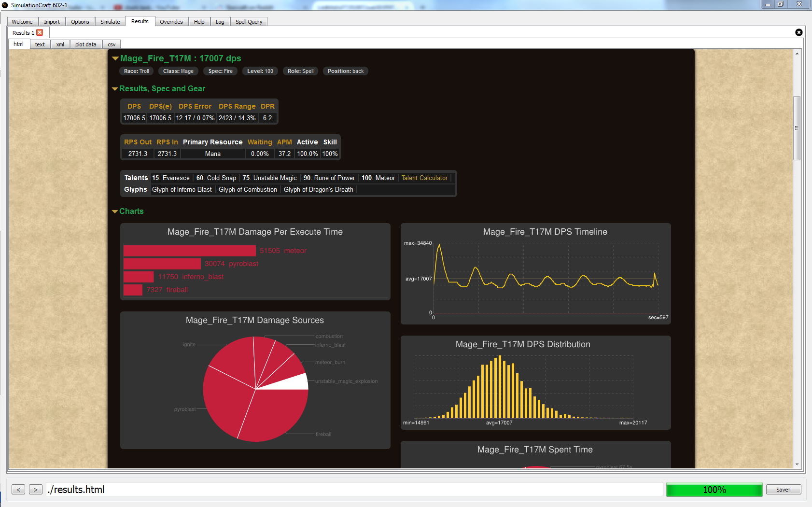Click the ./results.html address field
Screen dimensions: 812x507
[x=354, y=490]
